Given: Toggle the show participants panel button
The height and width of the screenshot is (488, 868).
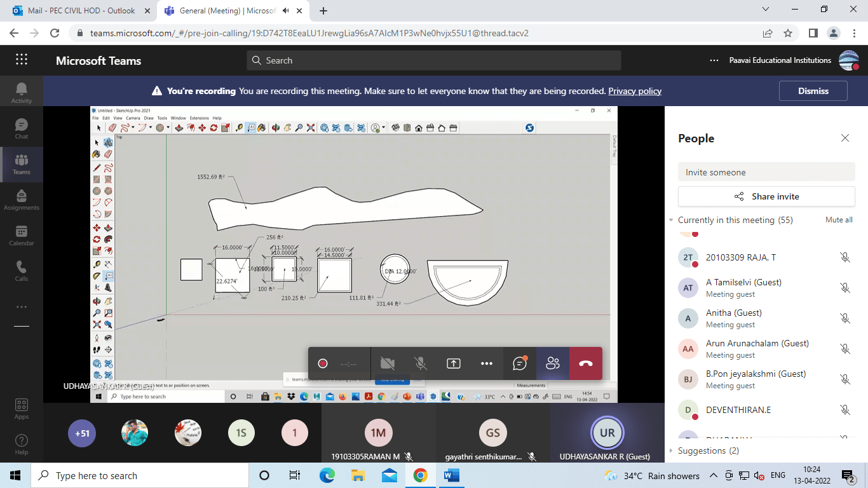Looking at the screenshot, I should pos(552,363).
